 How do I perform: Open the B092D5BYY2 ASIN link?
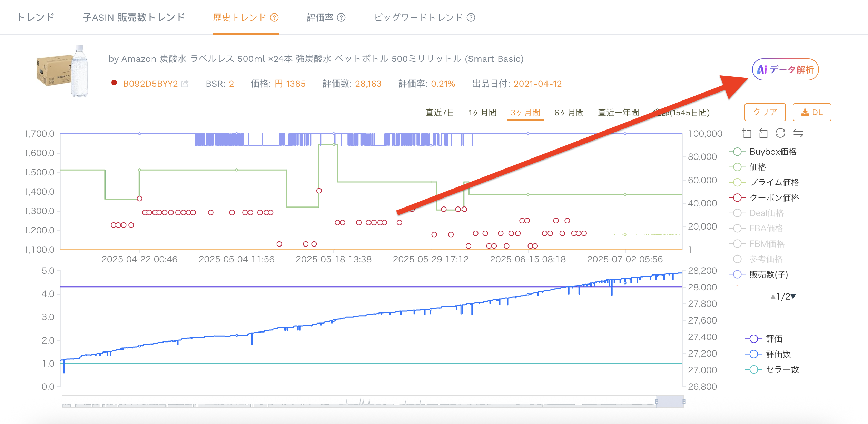150,84
